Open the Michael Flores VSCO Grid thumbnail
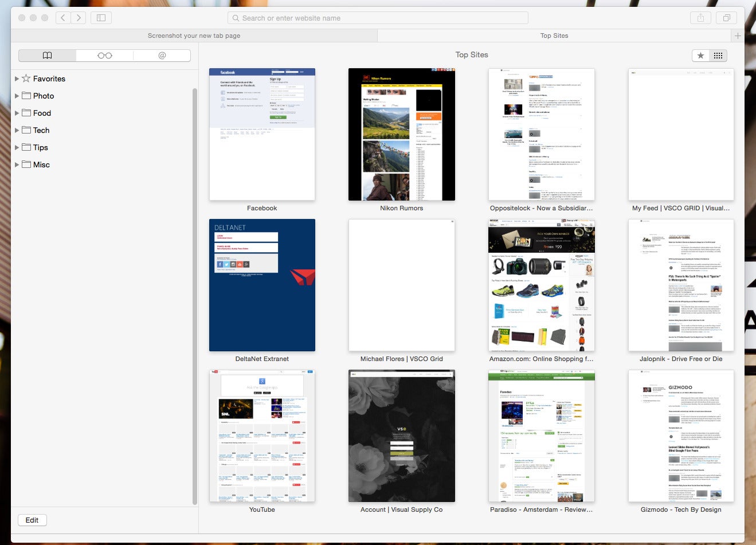Viewport: 756px width, 545px height. [x=402, y=285]
